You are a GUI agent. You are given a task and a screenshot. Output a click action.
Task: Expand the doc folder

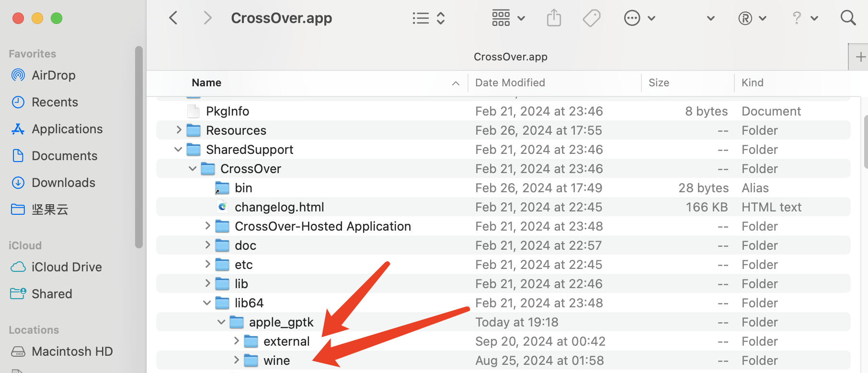coord(207,245)
